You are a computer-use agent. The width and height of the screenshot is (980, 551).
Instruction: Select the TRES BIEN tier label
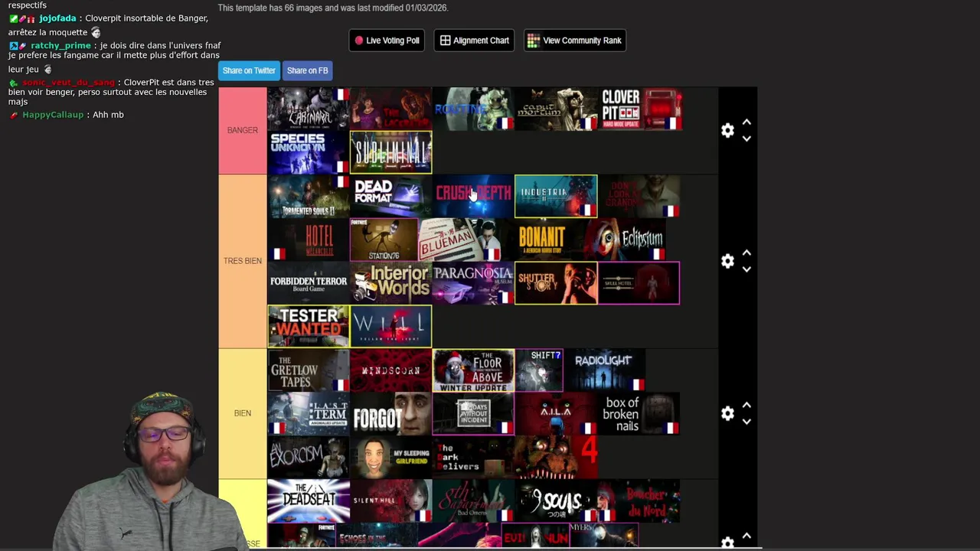pos(243,261)
